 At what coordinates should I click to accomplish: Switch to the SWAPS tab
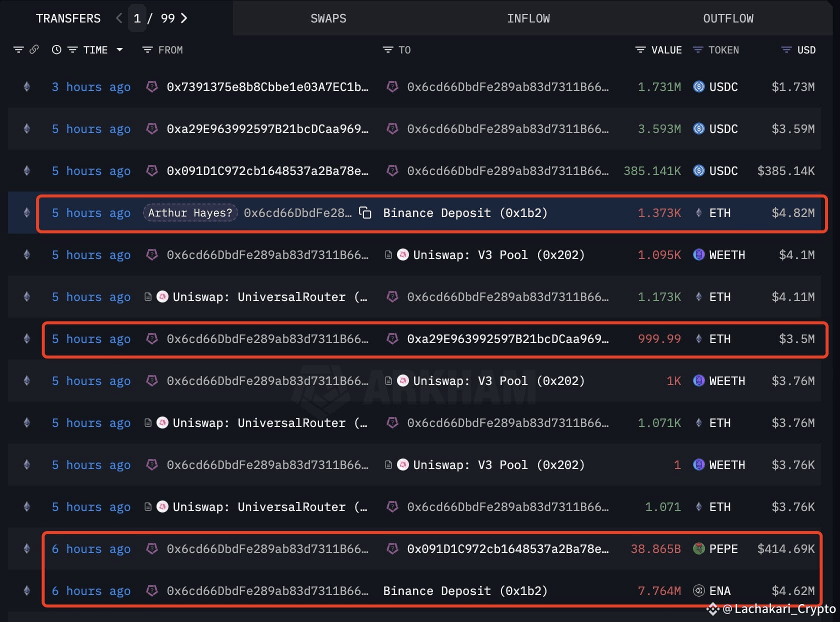point(328,18)
